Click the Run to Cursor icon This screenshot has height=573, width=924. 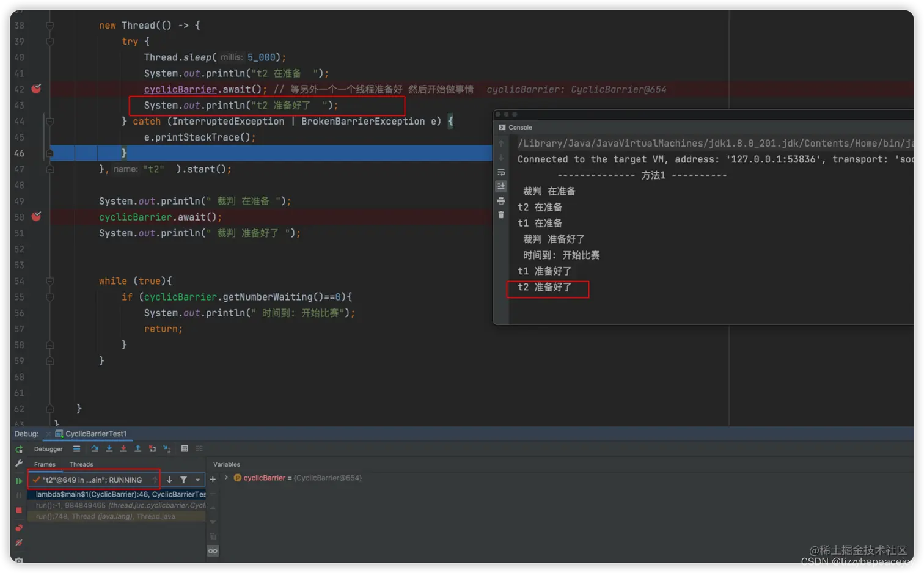167,449
